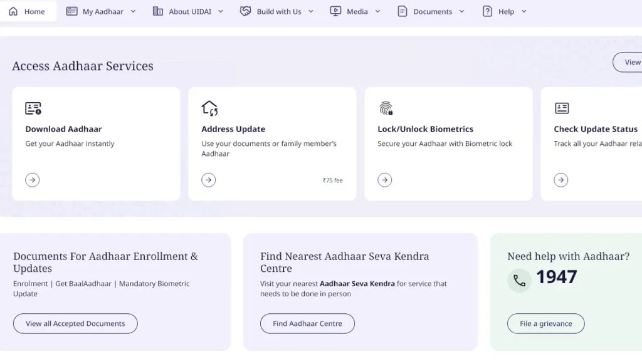Click View all Accepted Documents button
642x364 pixels.
pos(75,323)
